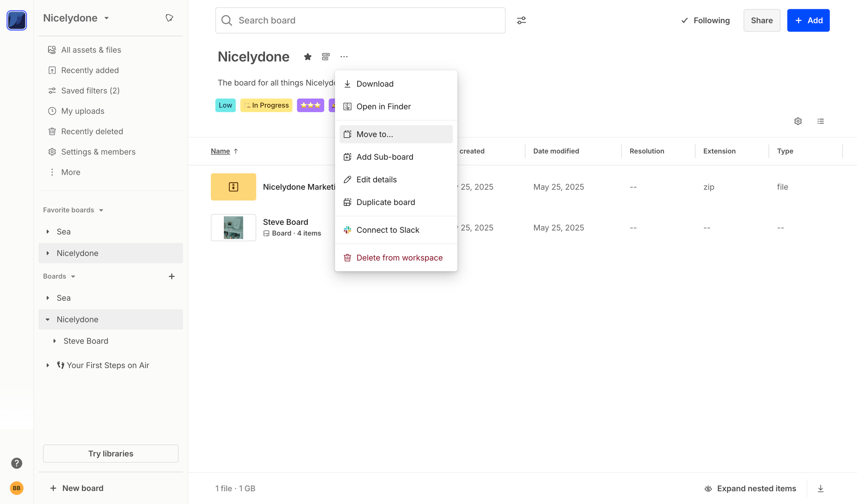Unfavorite the board with the star icon
857x504 pixels.
[x=307, y=56]
